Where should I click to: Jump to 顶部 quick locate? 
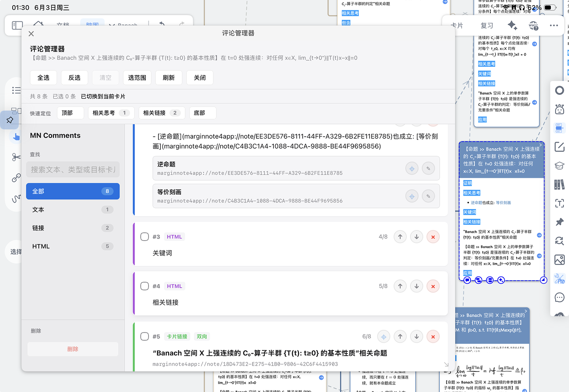coord(70,113)
